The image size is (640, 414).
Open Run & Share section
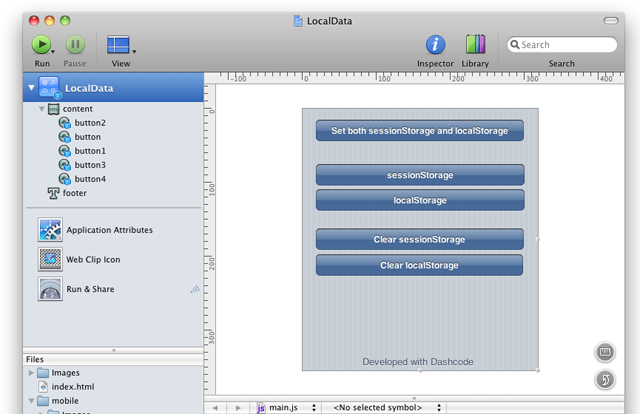point(90,289)
